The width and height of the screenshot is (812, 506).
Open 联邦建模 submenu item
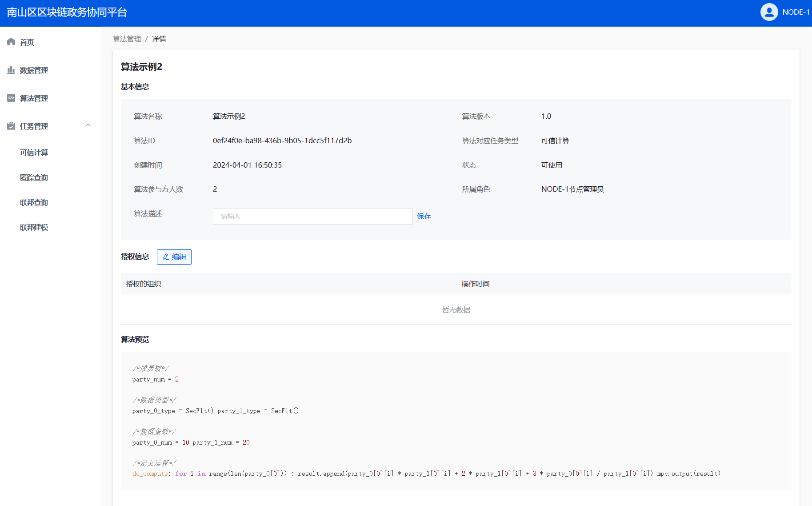[34, 227]
